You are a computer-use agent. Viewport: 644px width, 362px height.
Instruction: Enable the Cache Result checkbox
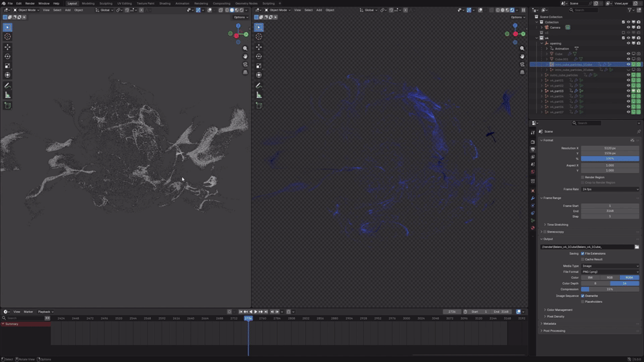click(582, 259)
